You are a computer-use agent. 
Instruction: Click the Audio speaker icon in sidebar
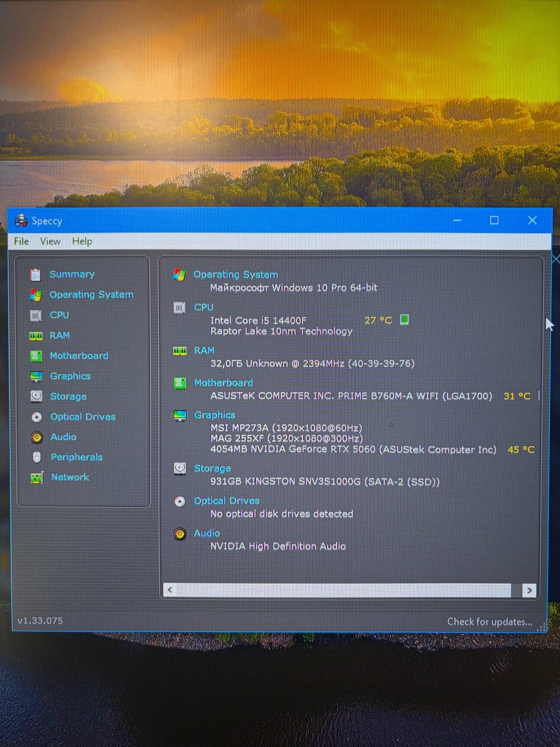[37, 437]
